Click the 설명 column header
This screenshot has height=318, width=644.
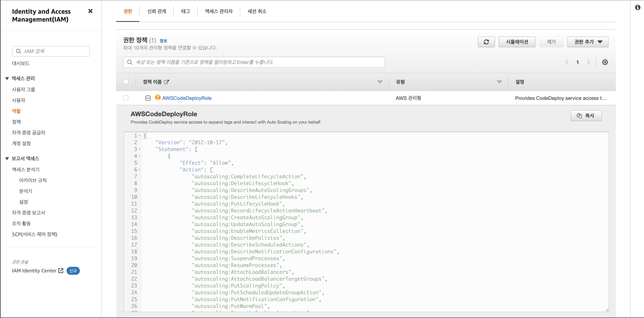[x=520, y=82]
